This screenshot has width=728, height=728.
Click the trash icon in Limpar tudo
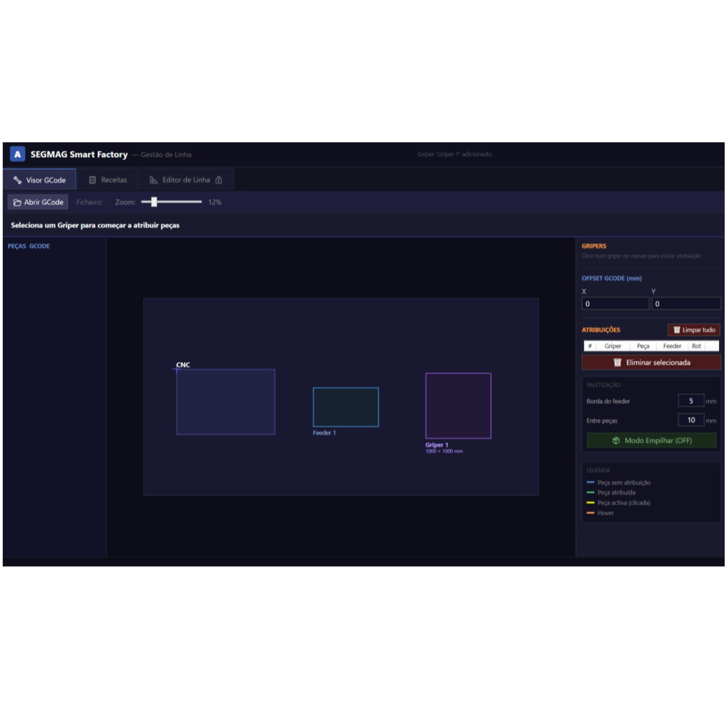click(677, 330)
